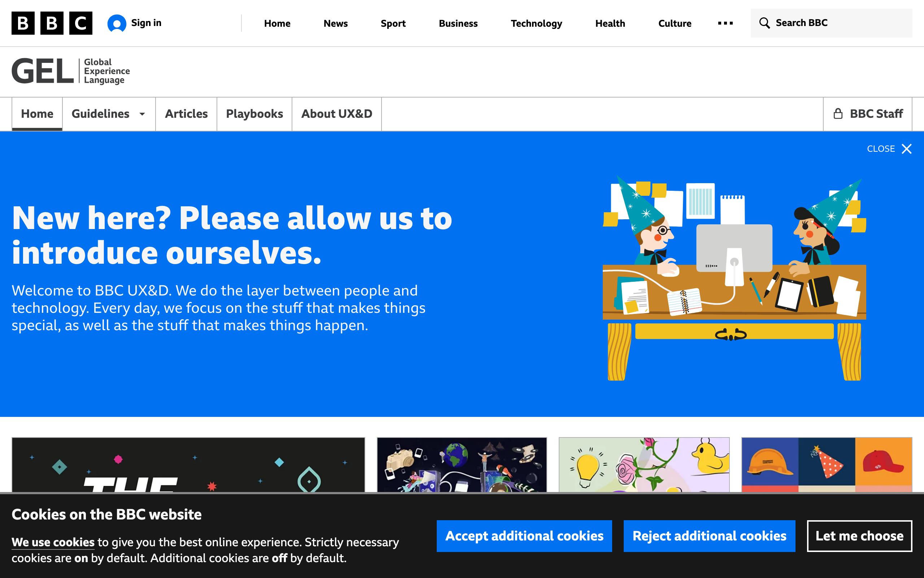924x578 pixels.
Task: Open the BBC Staff link
Action: (x=867, y=114)
